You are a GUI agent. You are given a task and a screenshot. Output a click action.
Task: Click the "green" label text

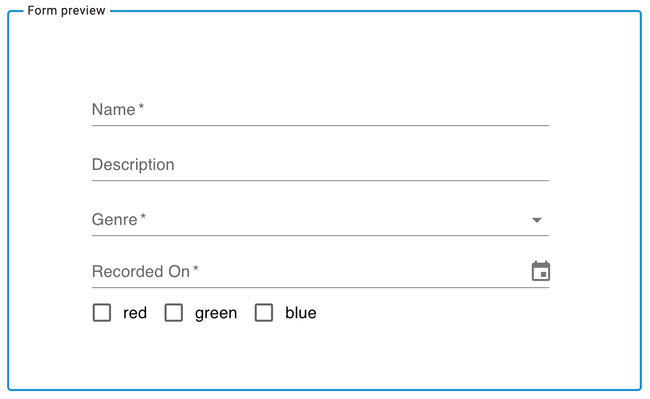[216, 313]
